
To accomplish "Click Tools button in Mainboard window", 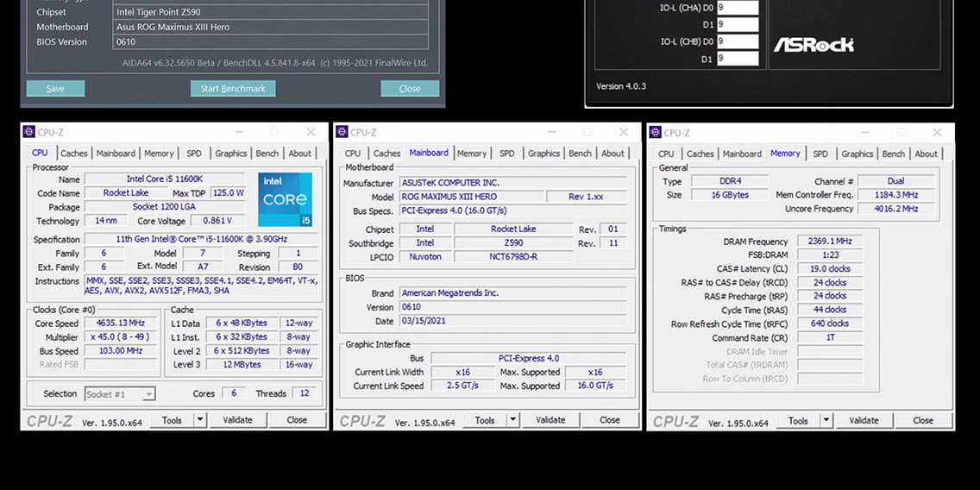I will (x=484, y=420).
